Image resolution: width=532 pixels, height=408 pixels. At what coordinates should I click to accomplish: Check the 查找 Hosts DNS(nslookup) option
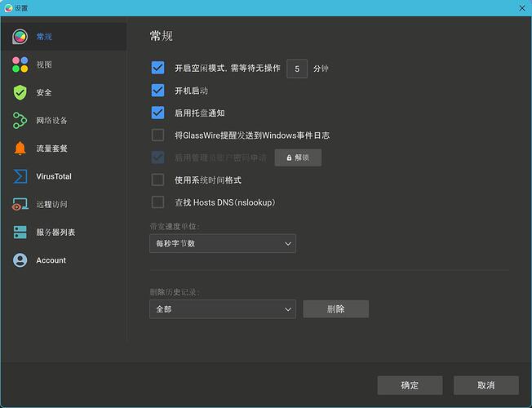point(158,202)
